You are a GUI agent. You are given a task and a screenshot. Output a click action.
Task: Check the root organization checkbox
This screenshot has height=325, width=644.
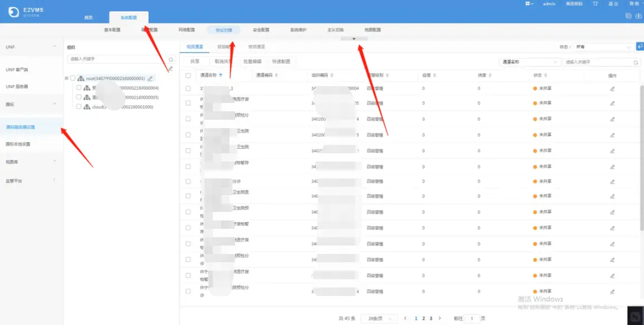coord(73,78)
